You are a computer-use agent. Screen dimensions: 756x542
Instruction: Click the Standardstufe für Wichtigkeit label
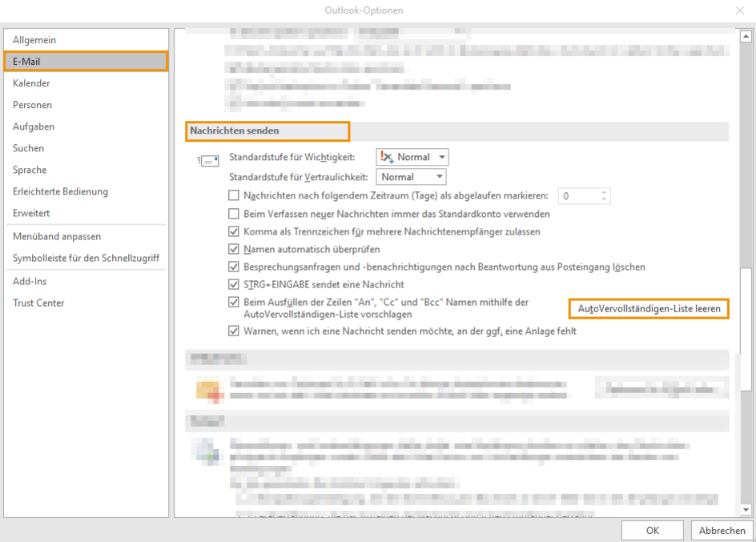(x=292, y=157)
